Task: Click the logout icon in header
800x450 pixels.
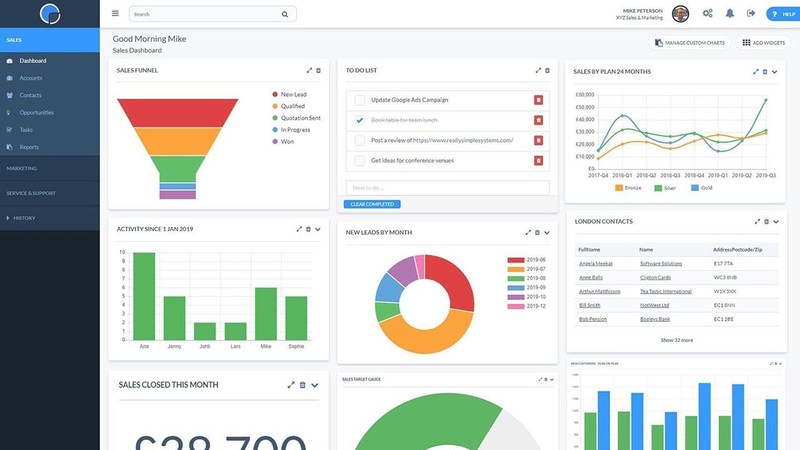Action: pyautogui.click(x=751, y=13)
